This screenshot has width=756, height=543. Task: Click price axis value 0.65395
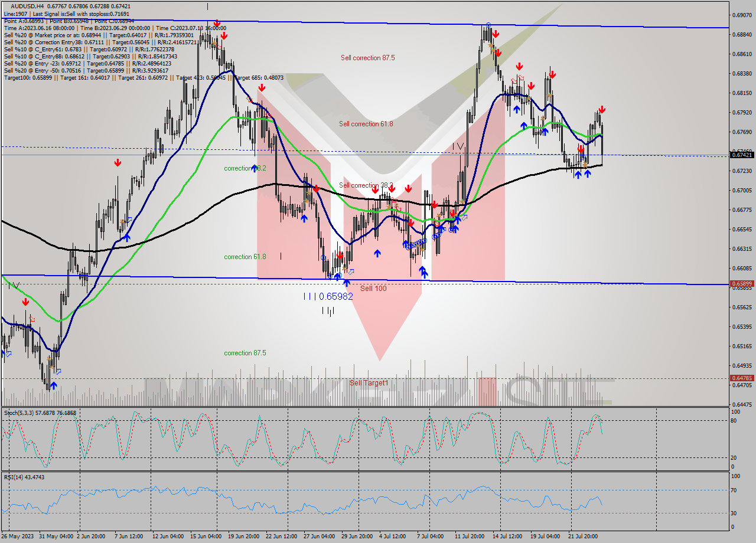[x=742, y=326]
